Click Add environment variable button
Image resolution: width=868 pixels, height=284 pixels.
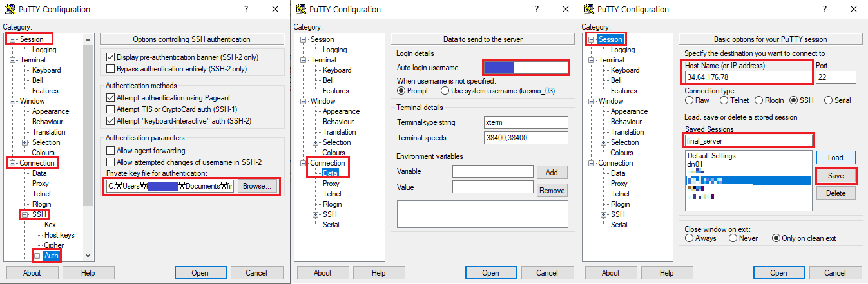(552, 172)
